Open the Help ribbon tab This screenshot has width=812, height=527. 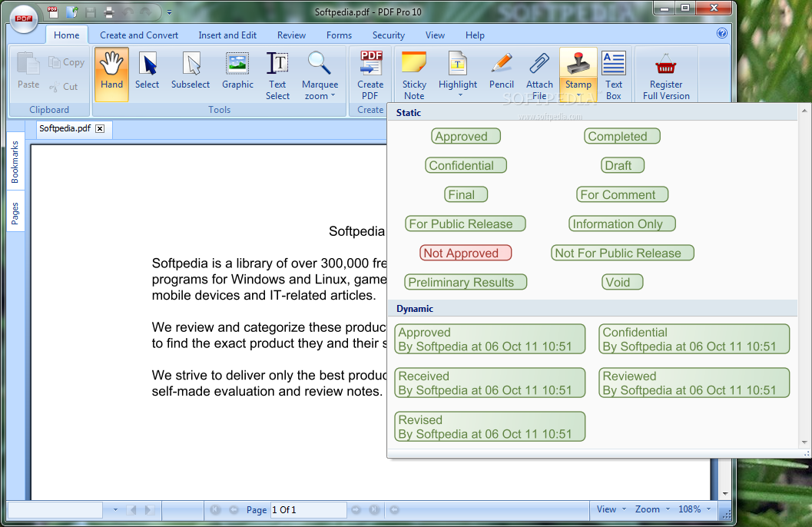[475, 35]
